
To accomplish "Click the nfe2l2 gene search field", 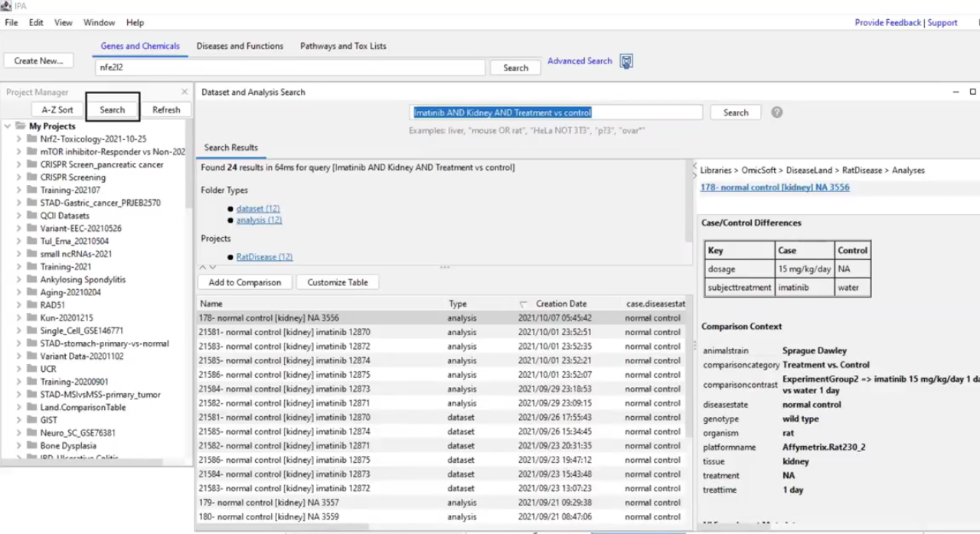I will pos(291,67).
